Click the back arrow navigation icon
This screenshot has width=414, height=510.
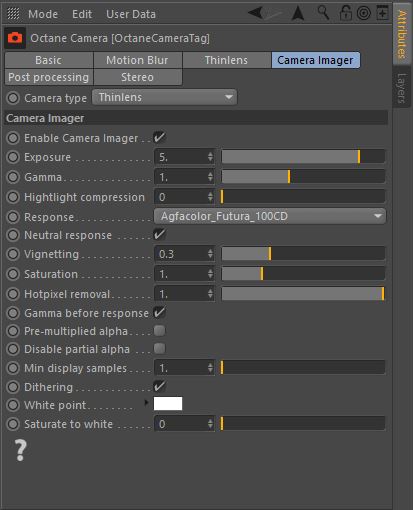[256, 13]
